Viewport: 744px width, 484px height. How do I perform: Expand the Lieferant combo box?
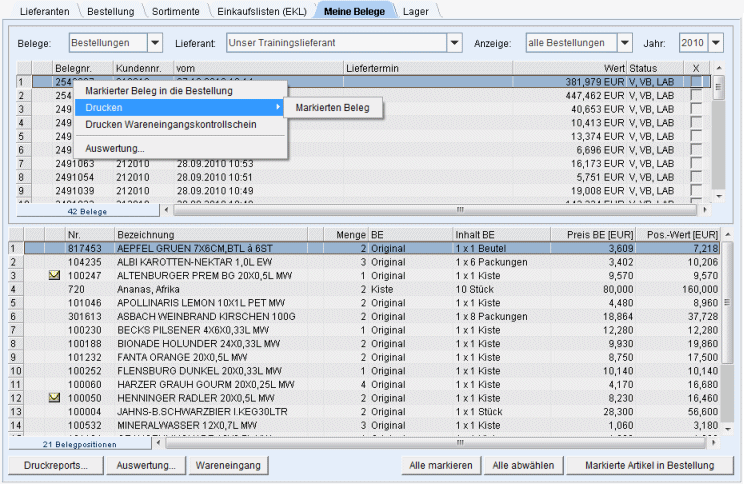454,43
